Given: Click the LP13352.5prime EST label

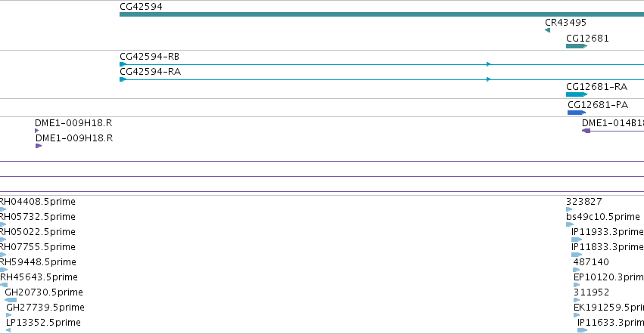Looking at the screenshot, I should click(x=43, y=323).
